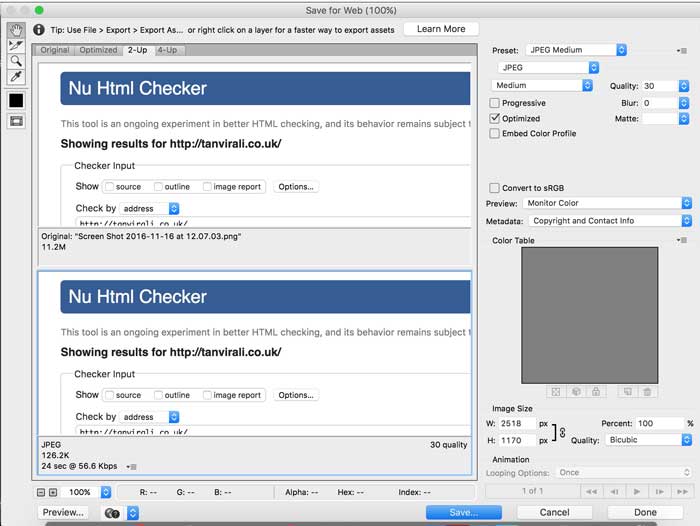Click the delete color trash icon
700x526 pixels.
(647, 392)
